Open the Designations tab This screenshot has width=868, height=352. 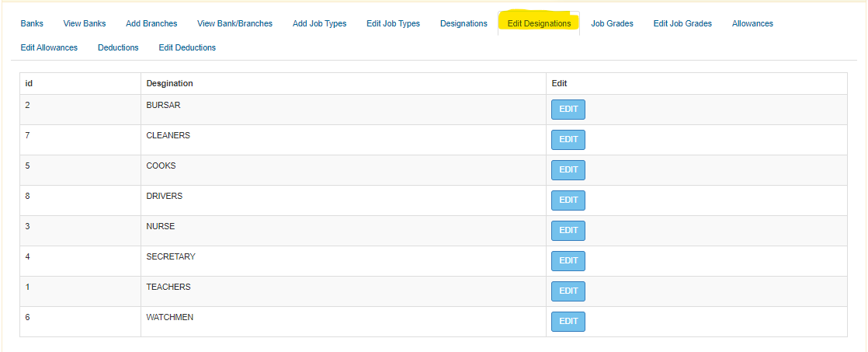pos(464,23)
